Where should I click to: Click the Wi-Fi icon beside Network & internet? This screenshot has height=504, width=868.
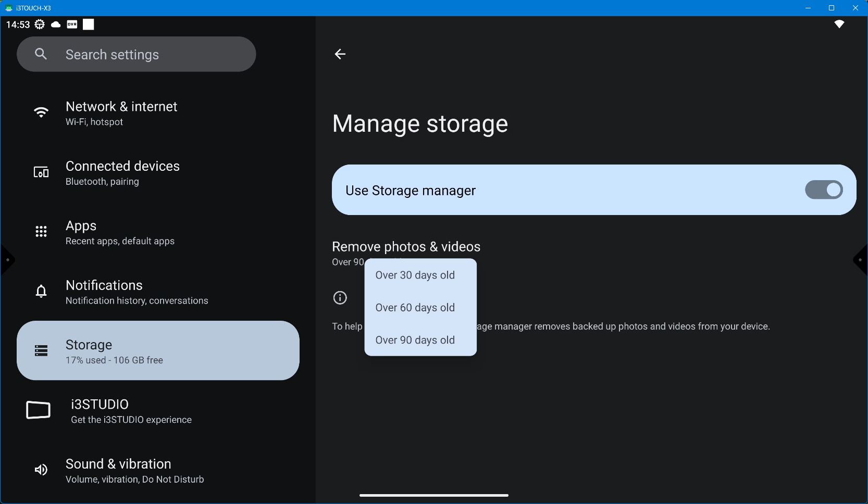[41, 112]
